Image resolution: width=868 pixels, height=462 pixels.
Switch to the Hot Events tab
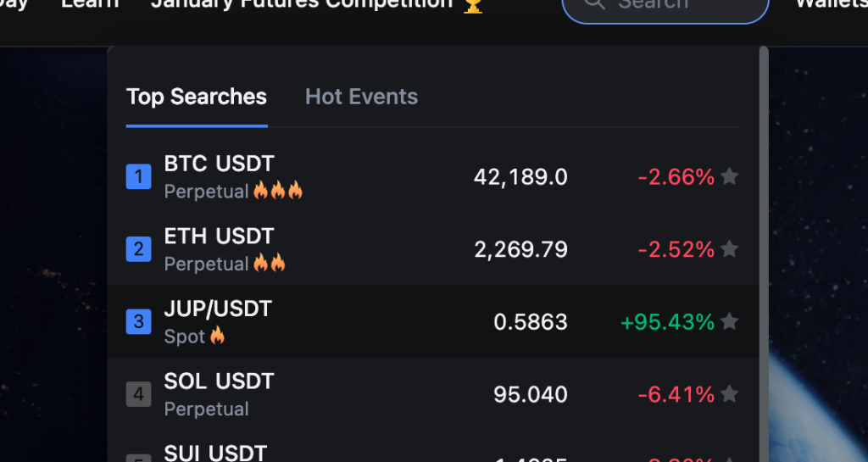[x=361, y=97]
